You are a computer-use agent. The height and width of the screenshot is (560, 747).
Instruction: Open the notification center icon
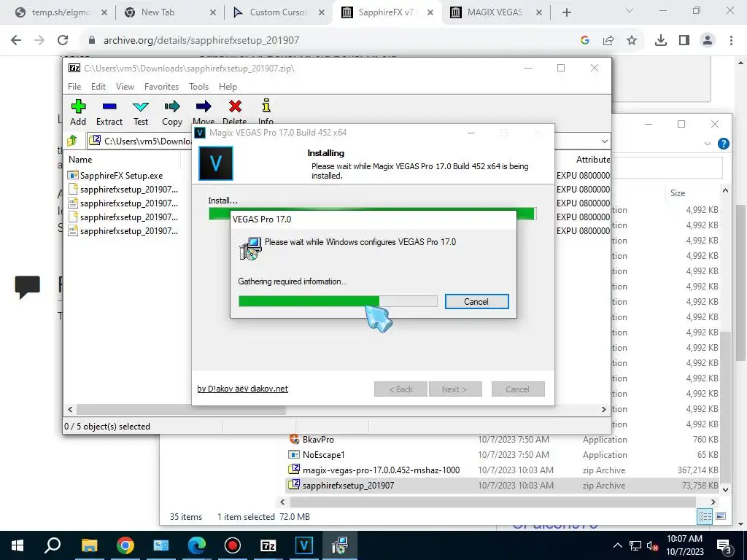tap(724, 545)
